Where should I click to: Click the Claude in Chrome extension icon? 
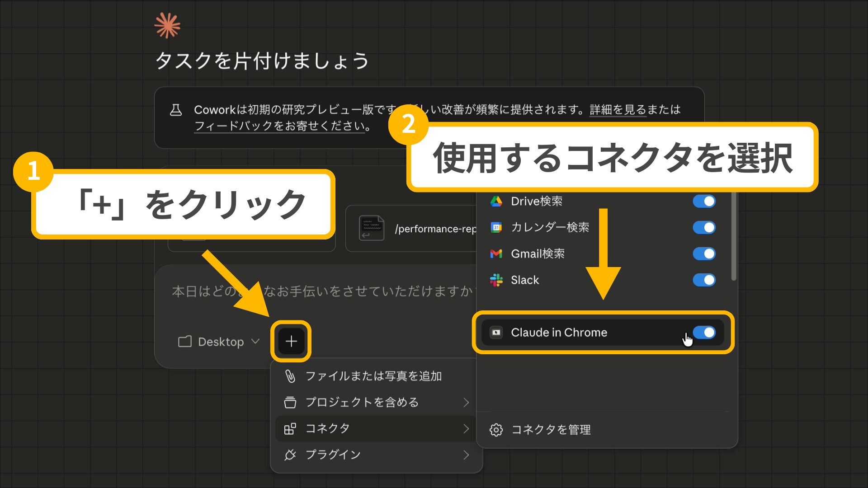496,333
